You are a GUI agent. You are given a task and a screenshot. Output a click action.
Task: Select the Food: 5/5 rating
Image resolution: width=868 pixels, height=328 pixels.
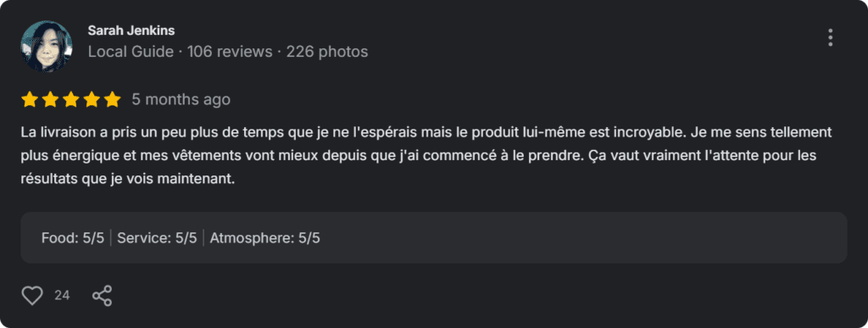pos(73,238)
